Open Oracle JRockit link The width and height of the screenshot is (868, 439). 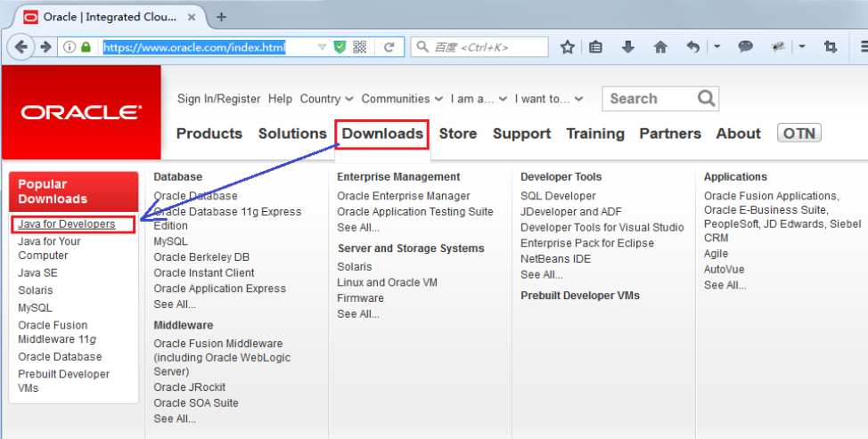point(189,387)
